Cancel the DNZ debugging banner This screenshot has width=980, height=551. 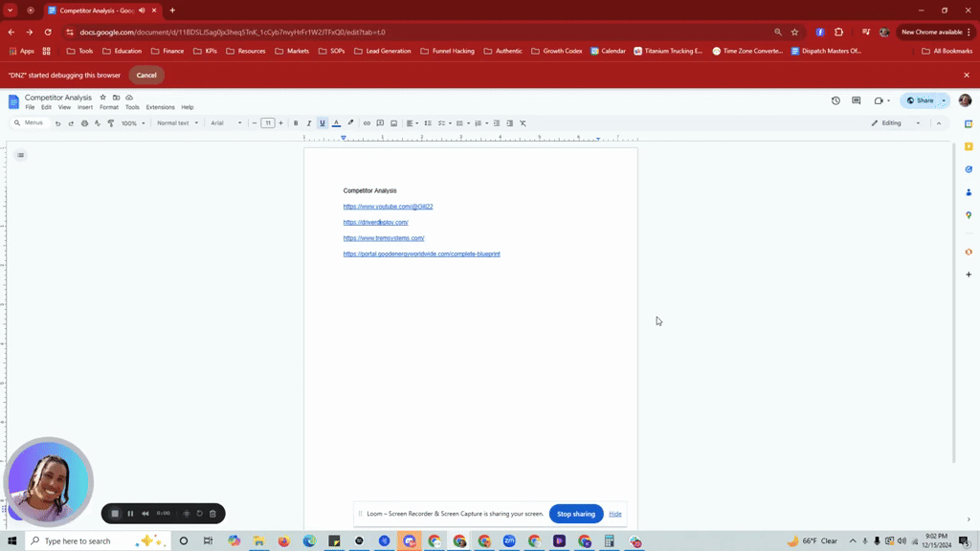coord(146,75)
